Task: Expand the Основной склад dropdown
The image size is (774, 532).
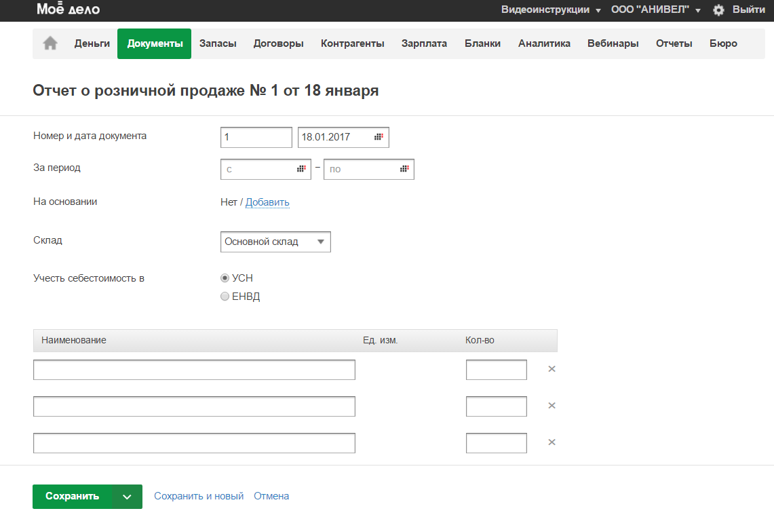Action: click(275, 242)
